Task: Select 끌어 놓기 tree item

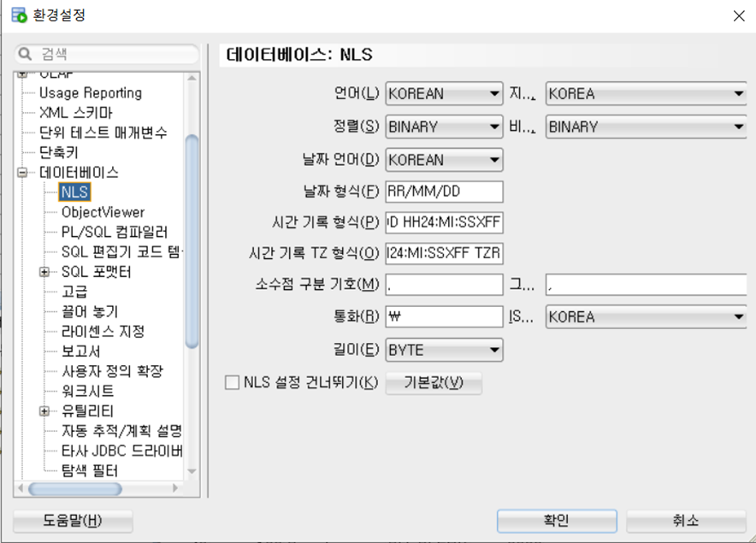Action: 90,311
